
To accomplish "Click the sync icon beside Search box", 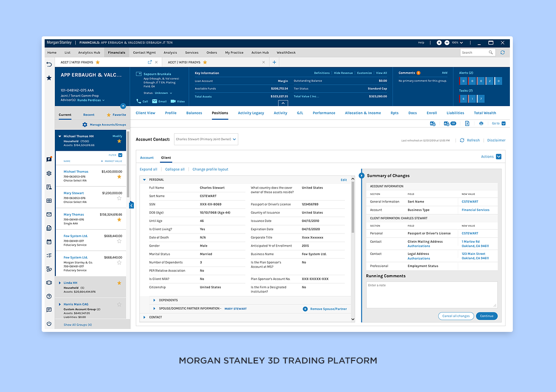I will click(503, 52).
